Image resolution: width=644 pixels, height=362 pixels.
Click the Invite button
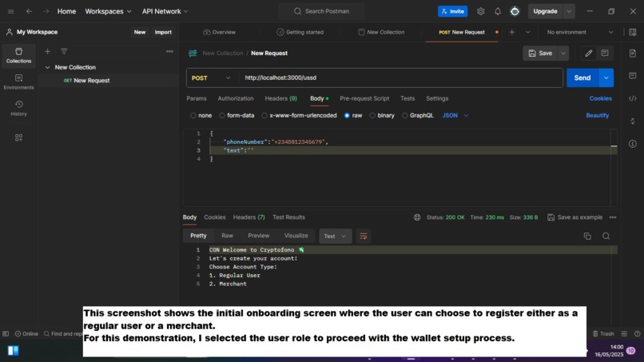452,11
